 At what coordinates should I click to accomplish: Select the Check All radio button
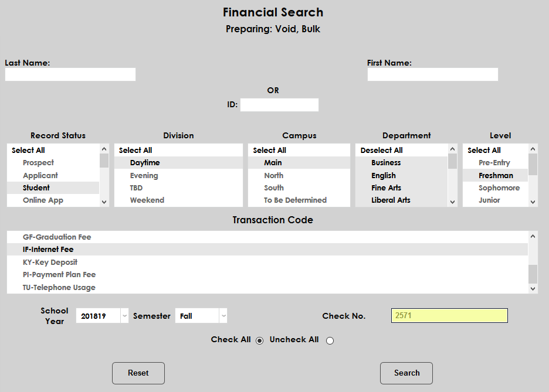coord(259,340)
